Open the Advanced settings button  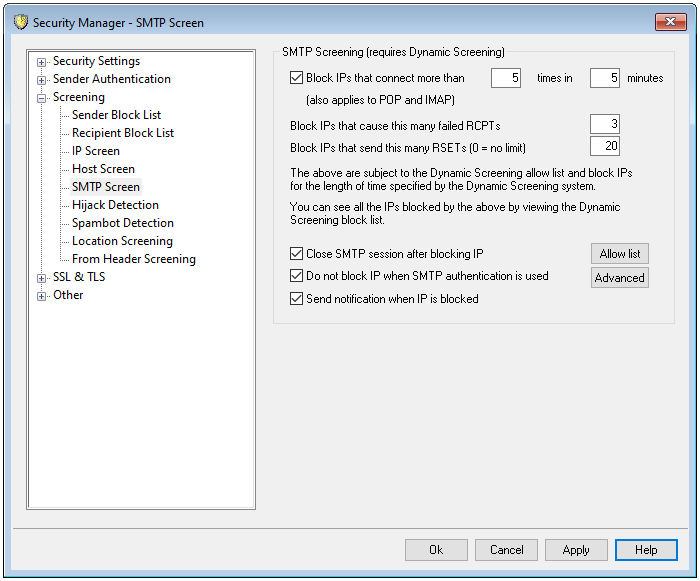(x=619, y=278)
